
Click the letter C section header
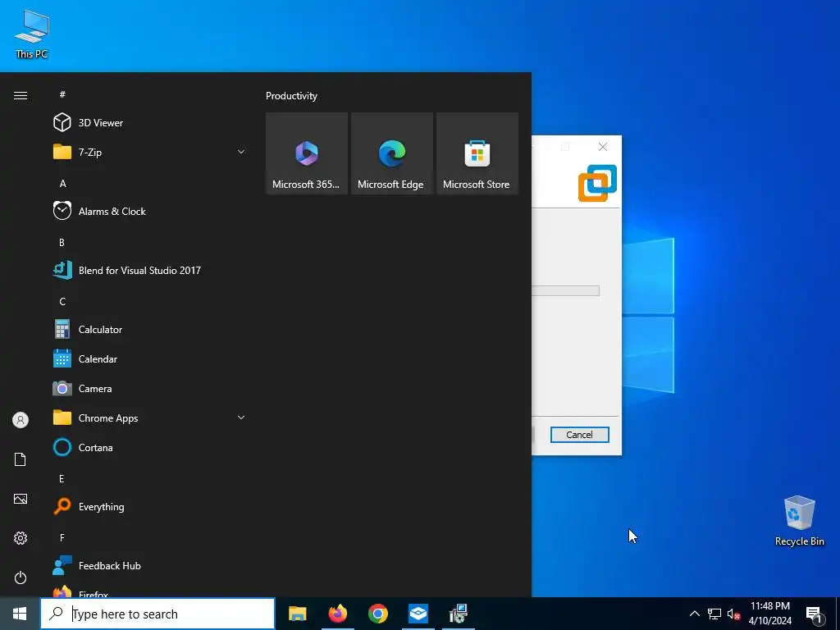pos(62,302)
